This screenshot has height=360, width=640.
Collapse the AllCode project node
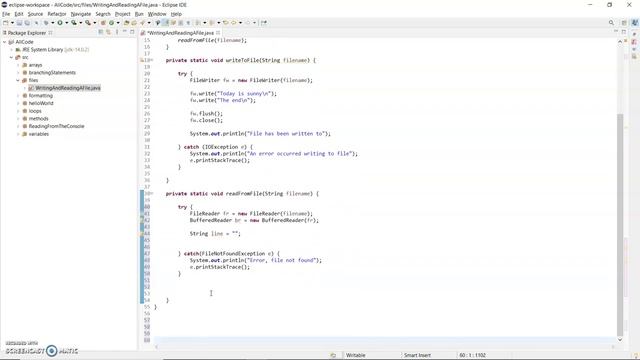[x=4, y=42]
